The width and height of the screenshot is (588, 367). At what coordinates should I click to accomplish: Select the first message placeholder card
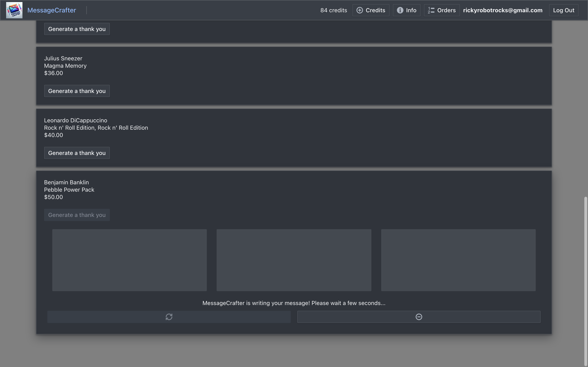pyautogui.click(x=129, y=260)
